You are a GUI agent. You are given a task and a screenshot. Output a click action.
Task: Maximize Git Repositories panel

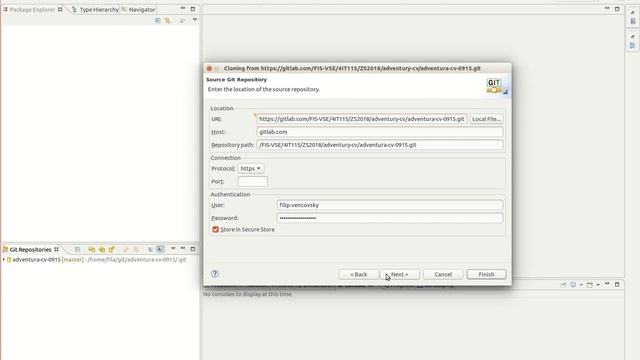tap(193, 249)
